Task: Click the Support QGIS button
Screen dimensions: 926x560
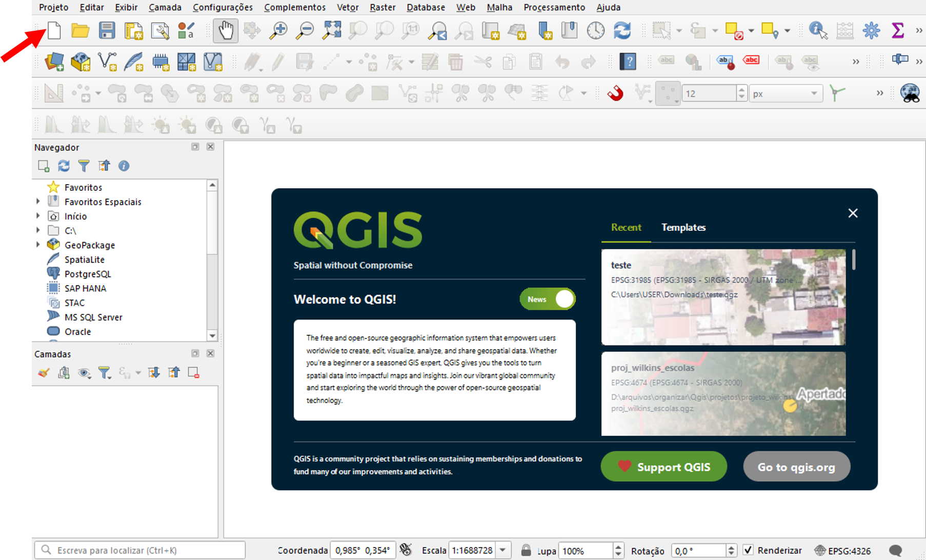Action: 663,467
